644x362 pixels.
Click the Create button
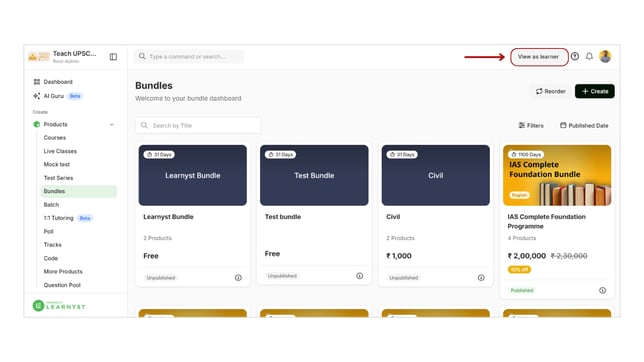click(595, 91)
